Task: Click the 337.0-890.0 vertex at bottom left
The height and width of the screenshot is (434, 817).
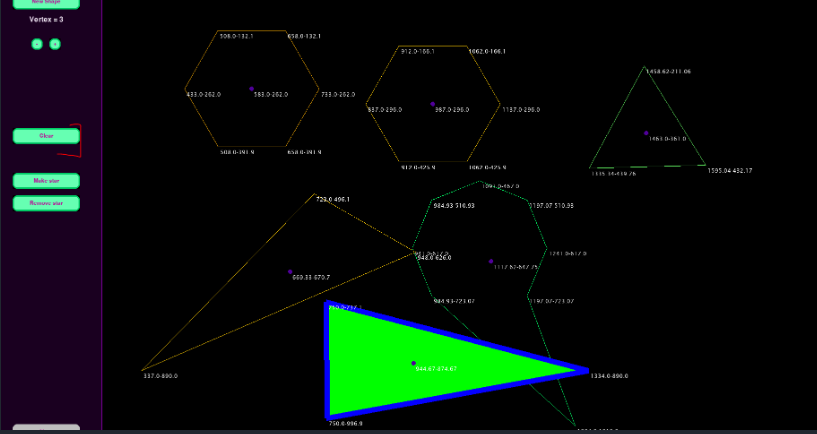Action: (143, 370)
